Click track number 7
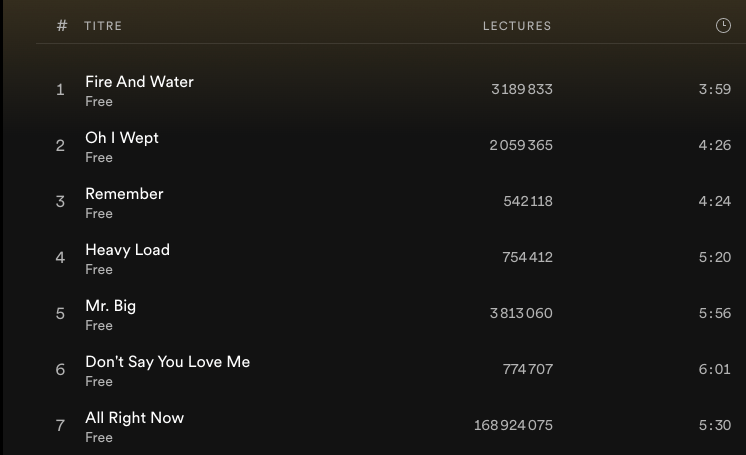 (x=60, y=426)
